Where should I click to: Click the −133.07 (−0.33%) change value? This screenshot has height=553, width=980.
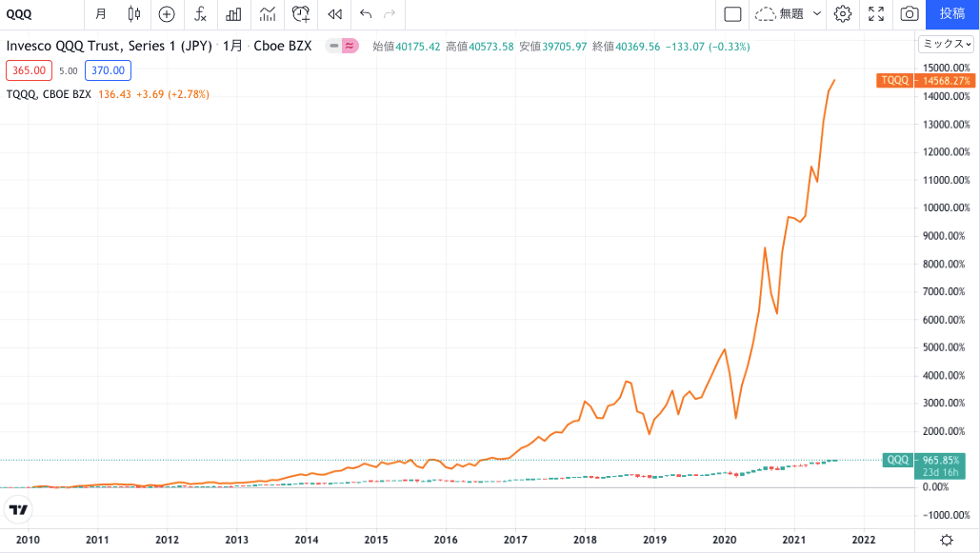(708, 47)
